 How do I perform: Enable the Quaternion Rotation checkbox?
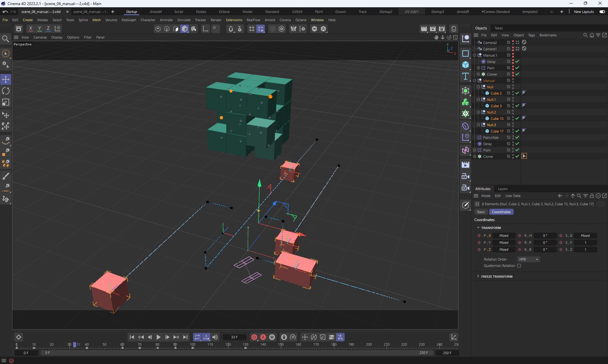pyautogui.click(x=519, y=266)
